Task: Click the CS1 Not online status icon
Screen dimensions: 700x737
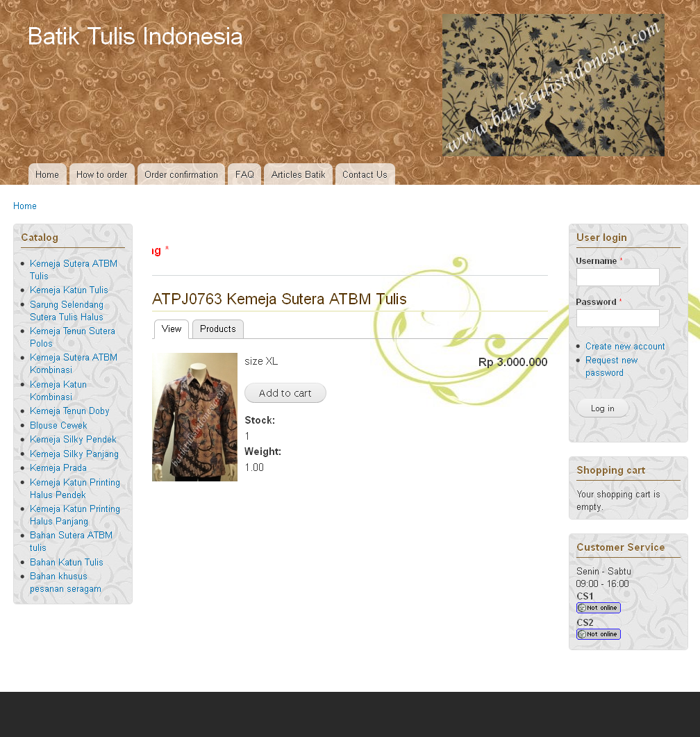Action: coord(598,608)
